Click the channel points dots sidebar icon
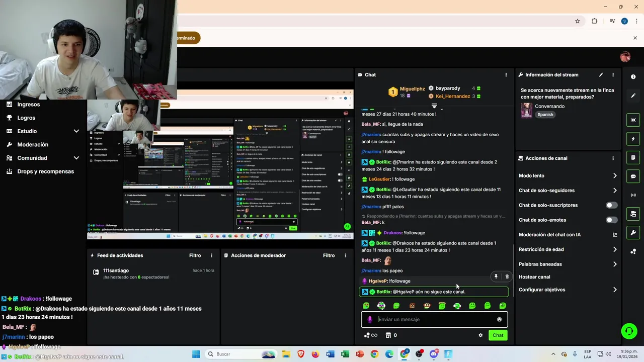 click(x=633, y=251)
